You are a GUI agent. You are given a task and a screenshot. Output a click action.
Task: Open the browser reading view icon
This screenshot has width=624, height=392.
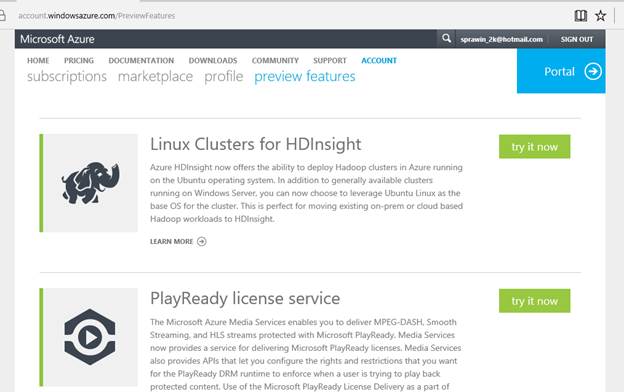(x=581, y=16)
